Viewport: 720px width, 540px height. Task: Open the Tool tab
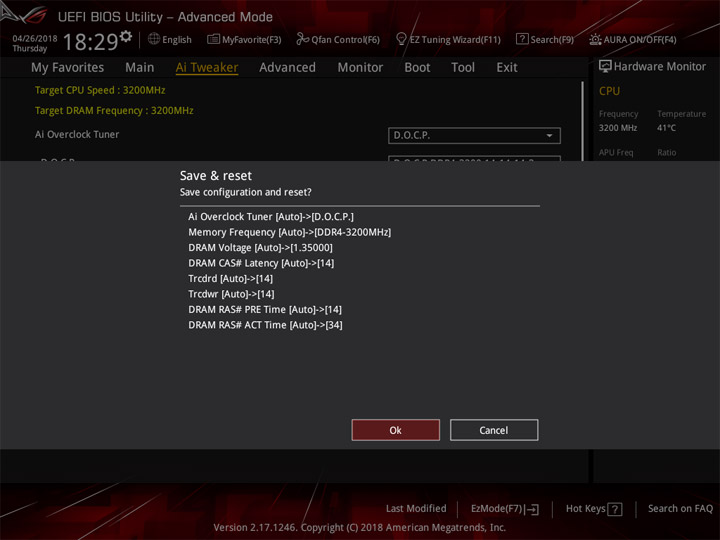point(463,68)
